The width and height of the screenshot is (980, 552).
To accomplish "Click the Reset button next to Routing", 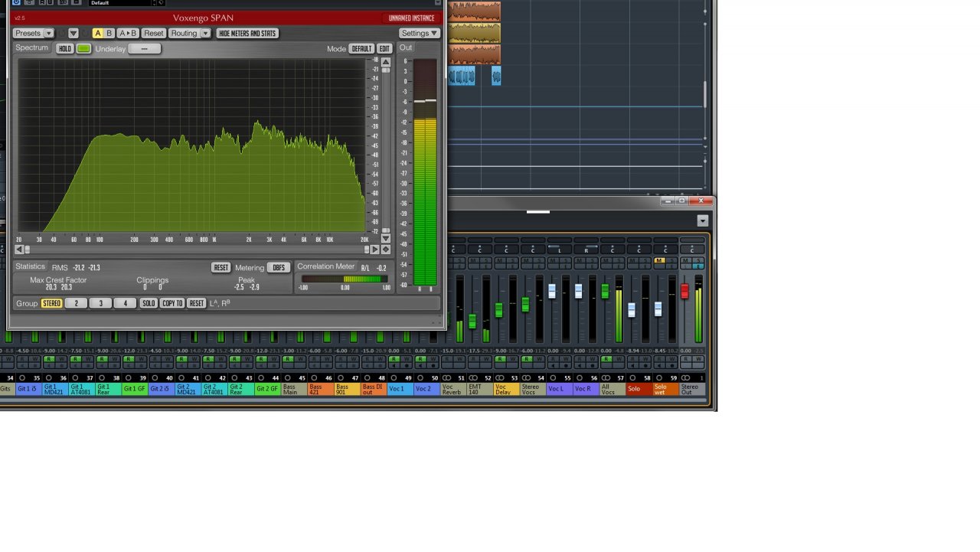I will (x=154, y=34).
